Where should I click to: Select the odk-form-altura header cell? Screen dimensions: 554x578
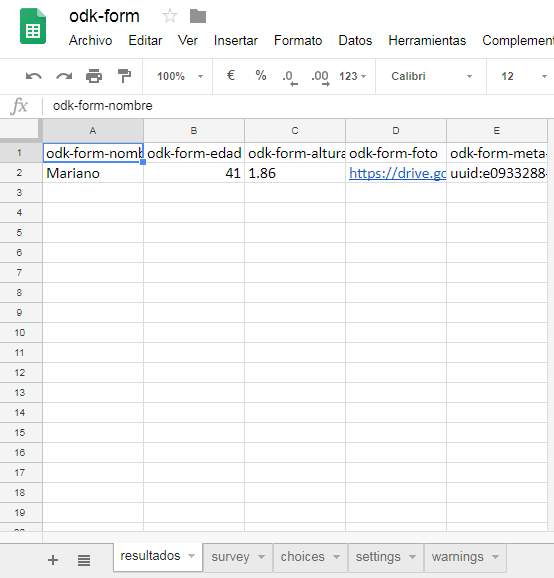tap(295, 153)
